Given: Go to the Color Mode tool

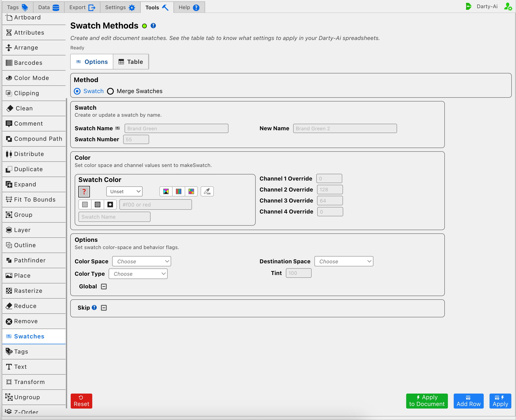Looking at the screenshot, I should [34, 78].
